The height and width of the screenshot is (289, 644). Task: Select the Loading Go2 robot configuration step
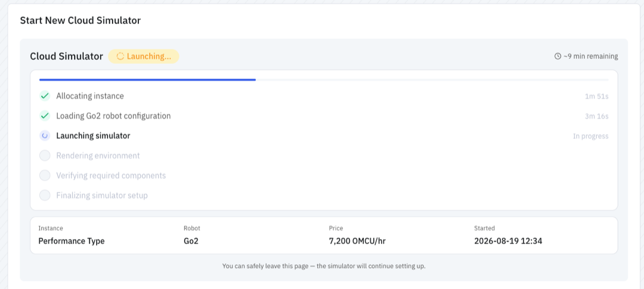(113, 116)
